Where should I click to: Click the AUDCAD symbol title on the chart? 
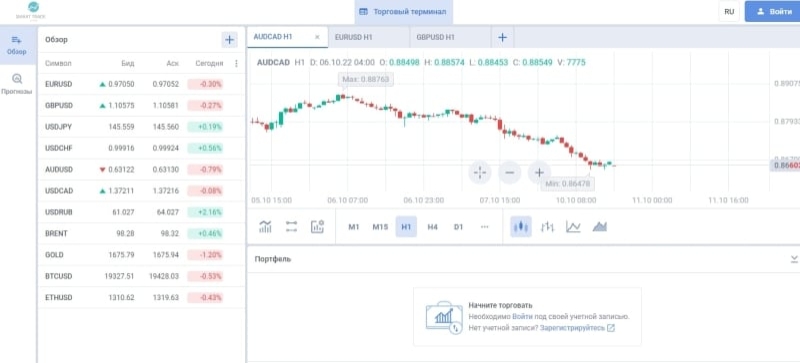pos(273,62)
